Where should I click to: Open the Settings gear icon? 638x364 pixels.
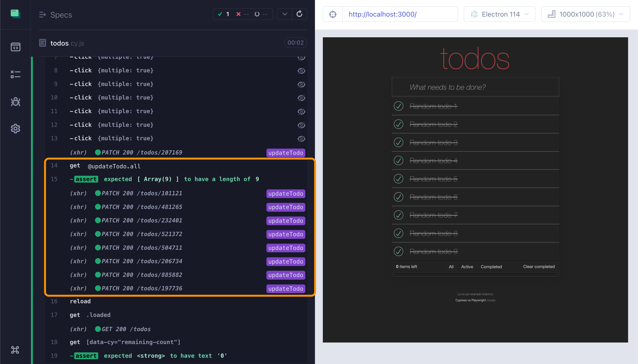point(16,128)
